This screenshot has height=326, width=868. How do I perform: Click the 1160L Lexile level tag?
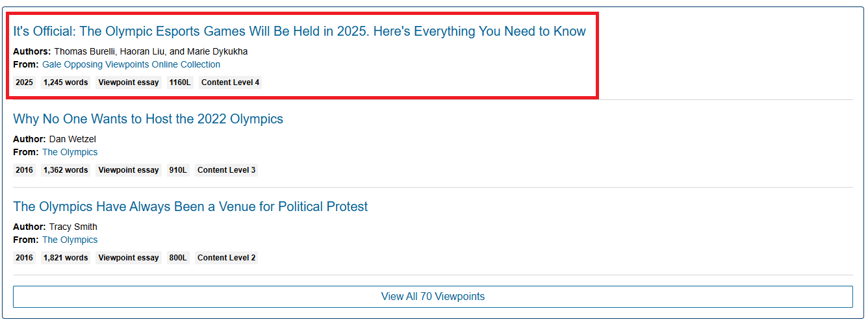(x=180, y=82)
